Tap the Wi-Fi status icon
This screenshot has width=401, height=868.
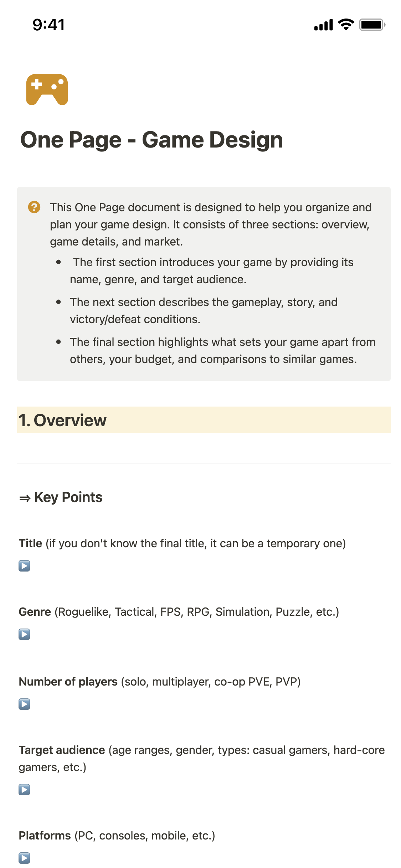[x=345, y=25]
